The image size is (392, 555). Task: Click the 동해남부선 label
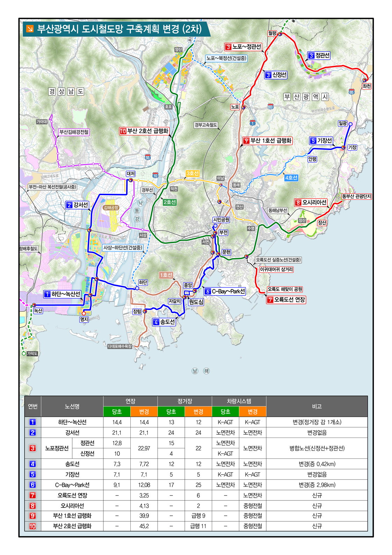(x=277, y=211)
